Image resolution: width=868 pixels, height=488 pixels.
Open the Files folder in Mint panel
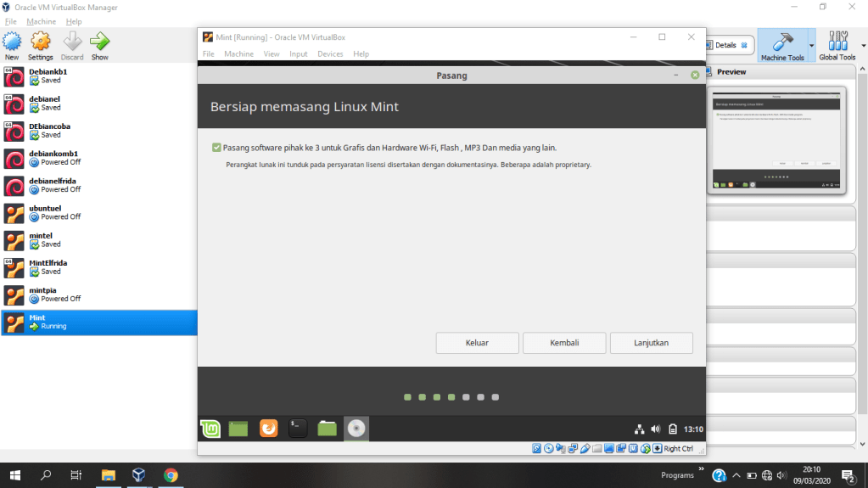click(327, 429)
